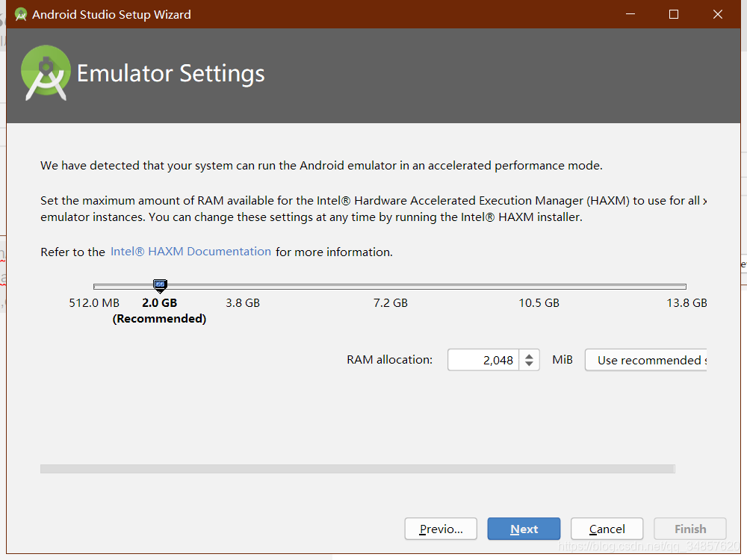Click the RAM allocation label
Image resolution: width=747 pixels, height=560 pixels.
click(x=390, y=360)
